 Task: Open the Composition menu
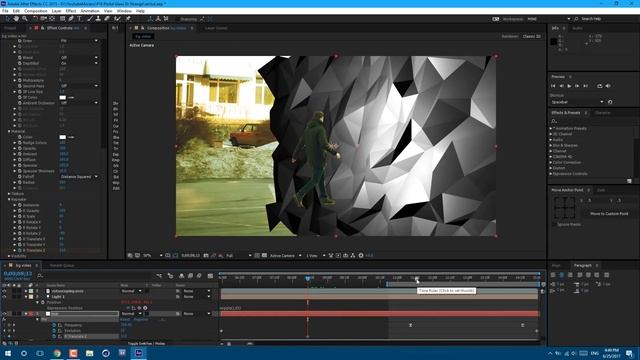36,11
